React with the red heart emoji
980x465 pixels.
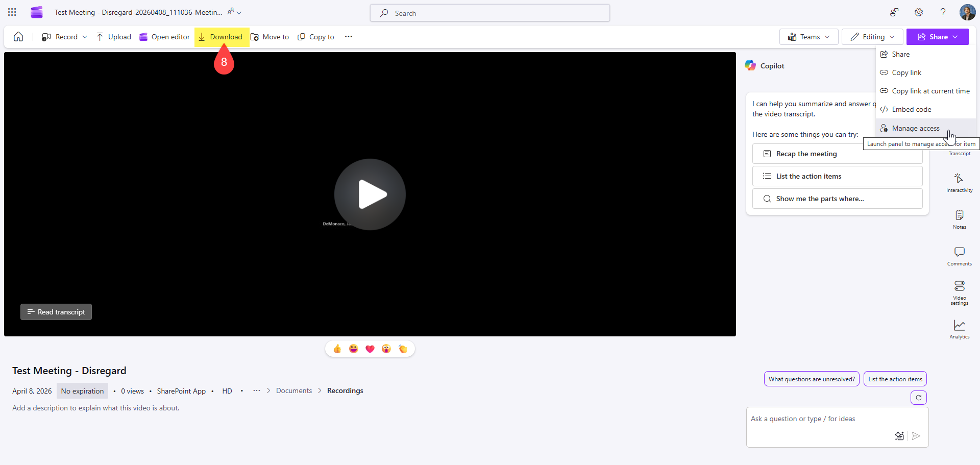click(370, 349)
